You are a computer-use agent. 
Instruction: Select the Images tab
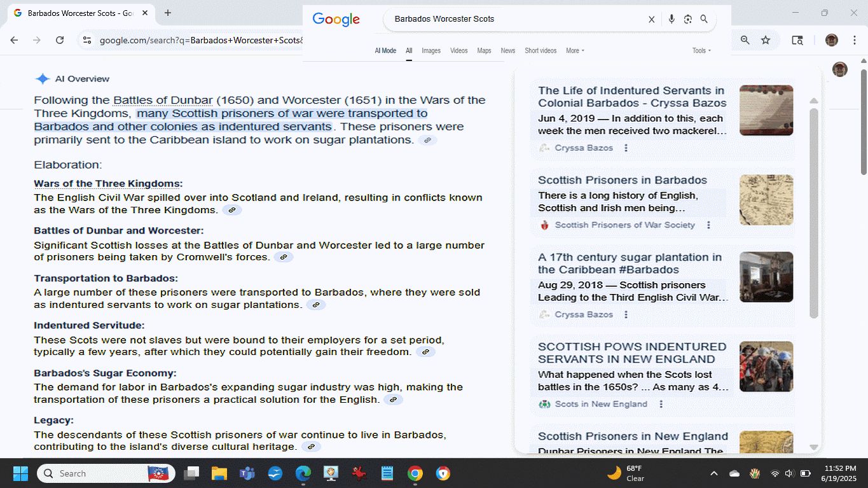431,51
